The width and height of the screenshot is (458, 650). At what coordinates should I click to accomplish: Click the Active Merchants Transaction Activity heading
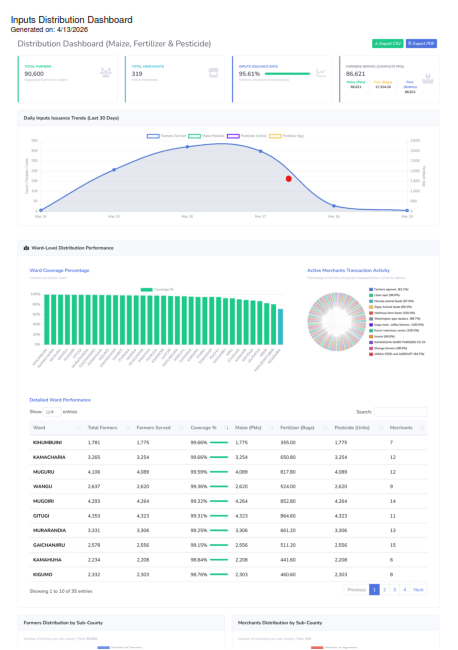[348, 270]
